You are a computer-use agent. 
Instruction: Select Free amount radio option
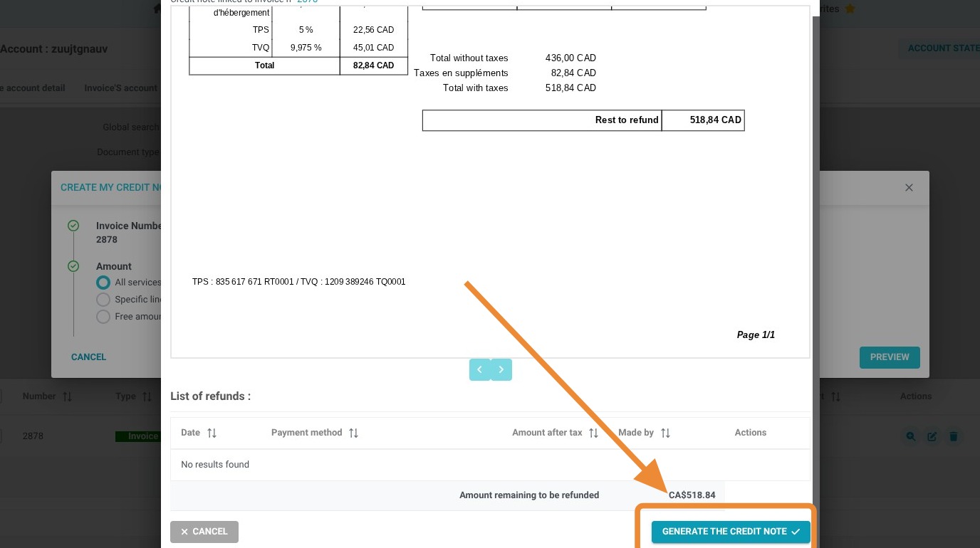coord(103,317)
